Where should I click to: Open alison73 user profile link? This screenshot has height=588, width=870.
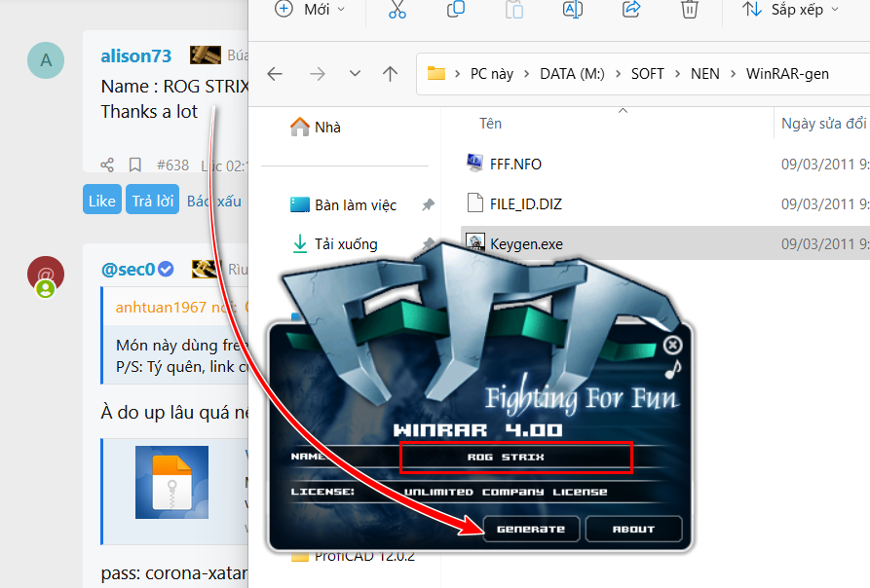(x=136, y=55)
